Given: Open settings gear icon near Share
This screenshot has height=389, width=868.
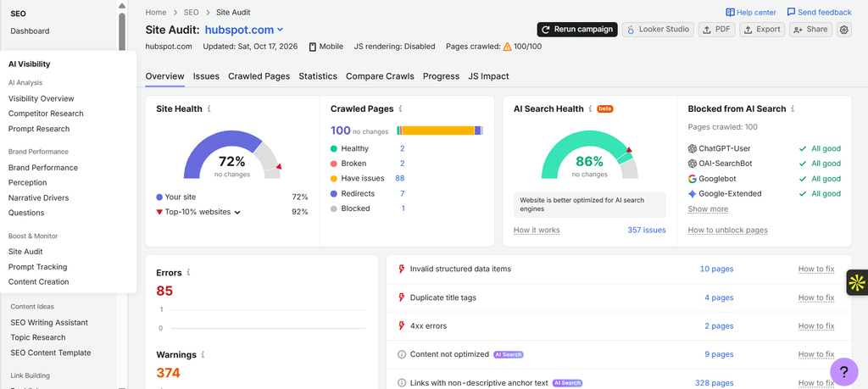Looking at the screenshot, I should coord(843,30).
